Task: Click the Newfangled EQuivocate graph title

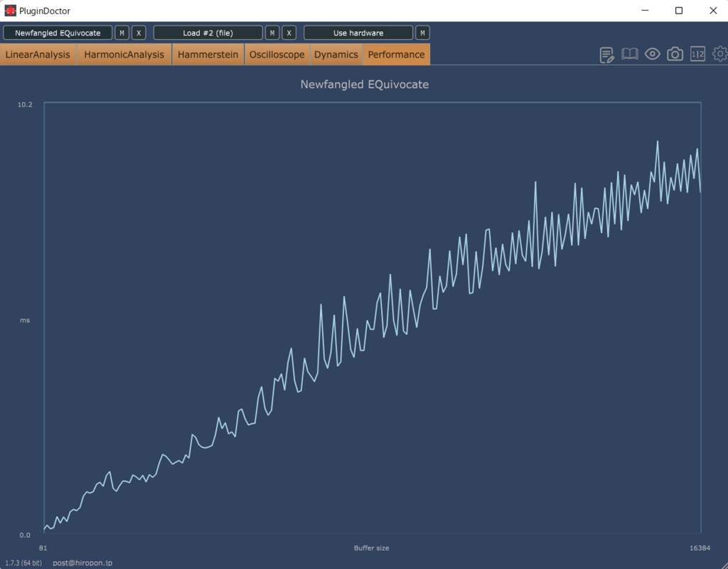Action: [365, 85]
